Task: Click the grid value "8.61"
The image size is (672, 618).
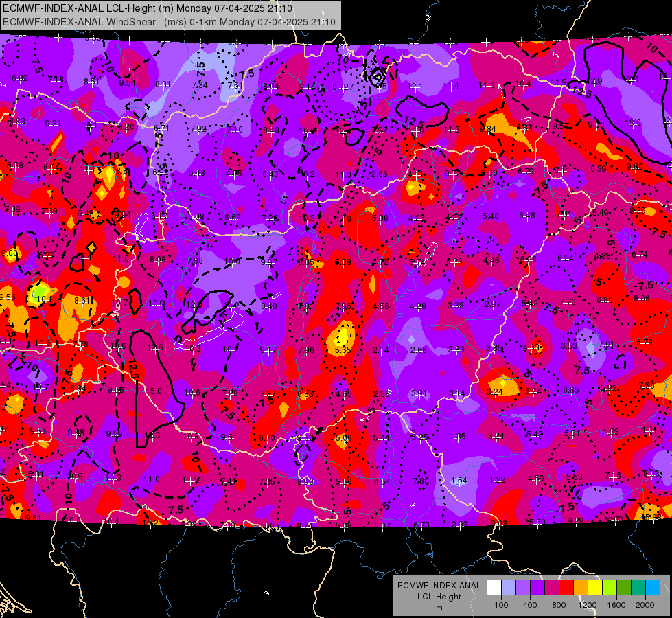Action: 82,301
